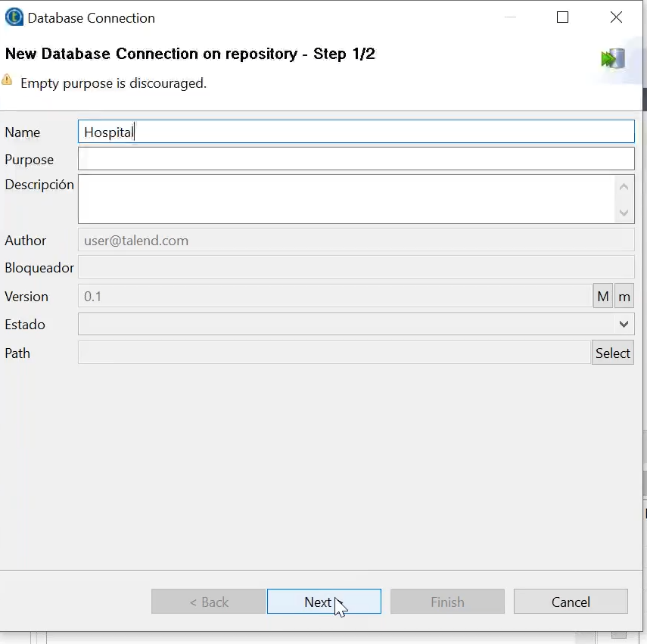Image resolution: width=647 pixels, height=644 pixels.
Task: Click the Estado label
Action: click(25, 325)
